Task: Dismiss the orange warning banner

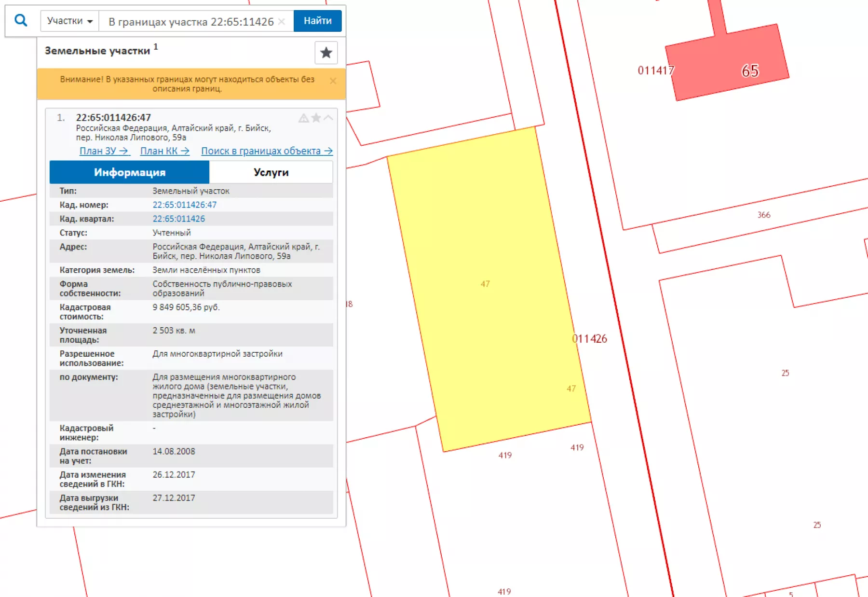Action: click(333, 81)
